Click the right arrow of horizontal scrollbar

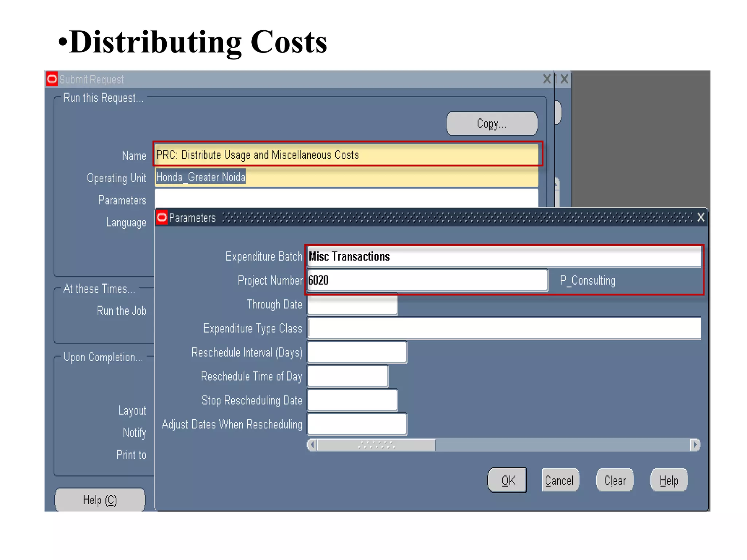pyautogui.click(x=695, y=445)
